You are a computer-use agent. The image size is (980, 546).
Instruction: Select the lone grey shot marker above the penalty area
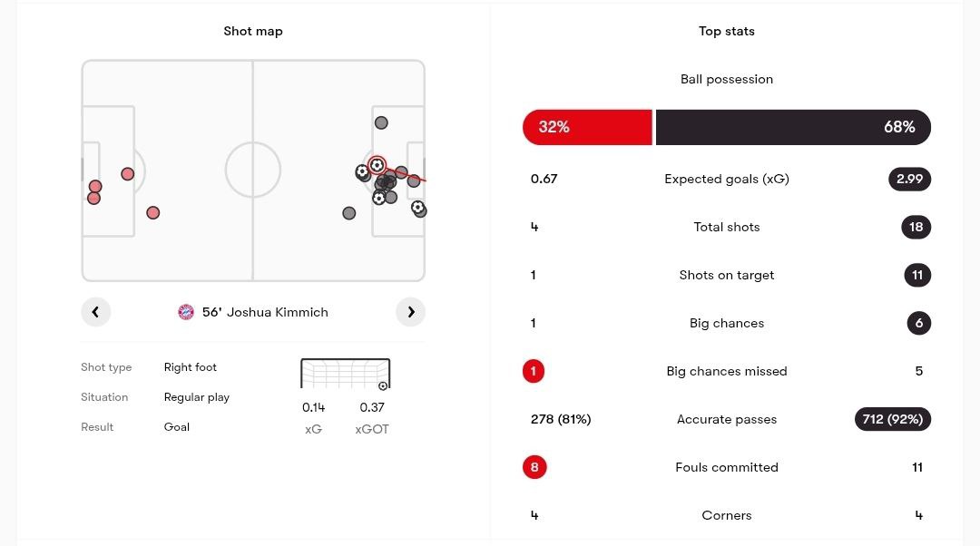coord(381,123)
